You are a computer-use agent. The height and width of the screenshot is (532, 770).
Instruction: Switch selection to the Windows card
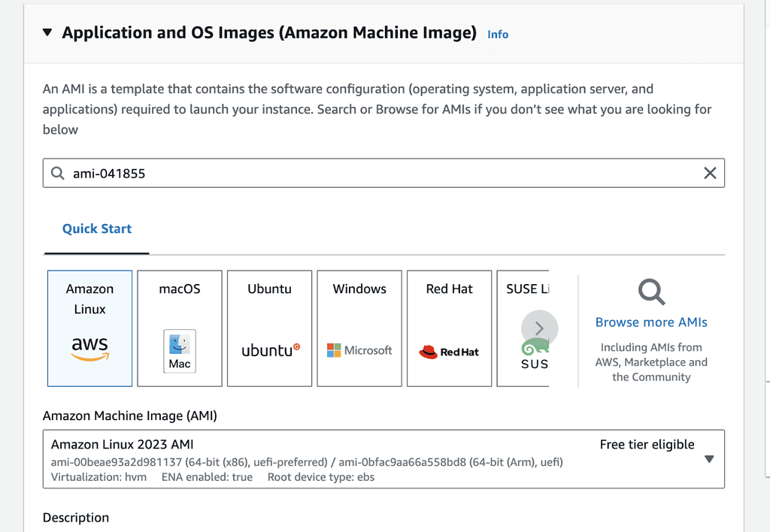pyautogui.click(x=359, y=328)
